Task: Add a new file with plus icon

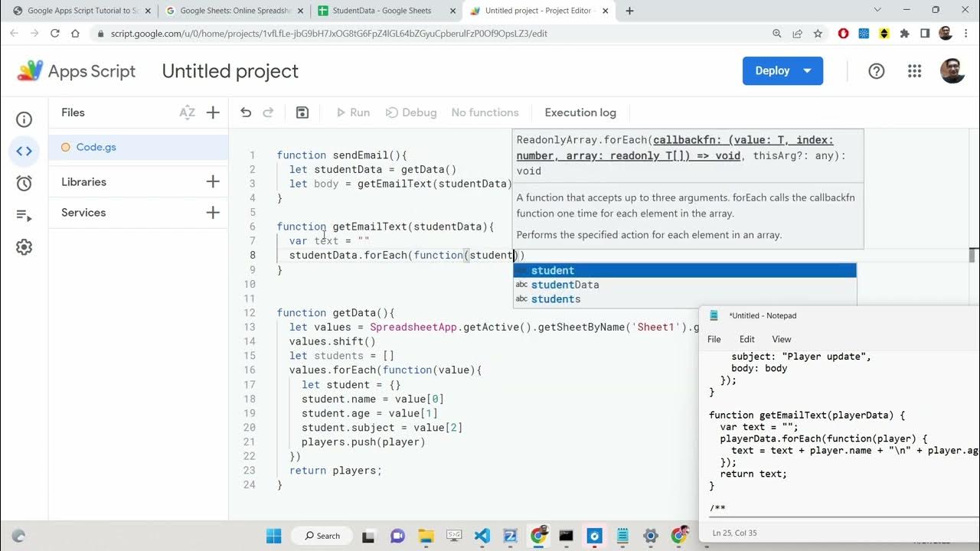Action: 213,112
